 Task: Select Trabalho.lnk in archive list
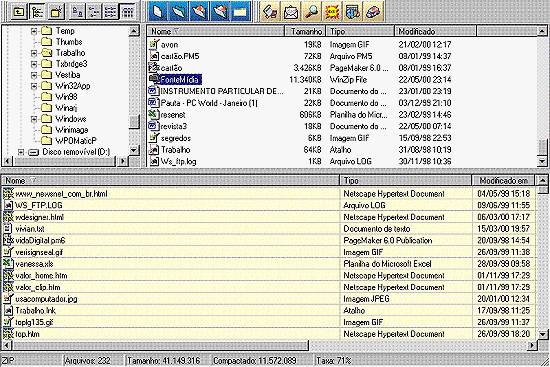coord(35,311)
